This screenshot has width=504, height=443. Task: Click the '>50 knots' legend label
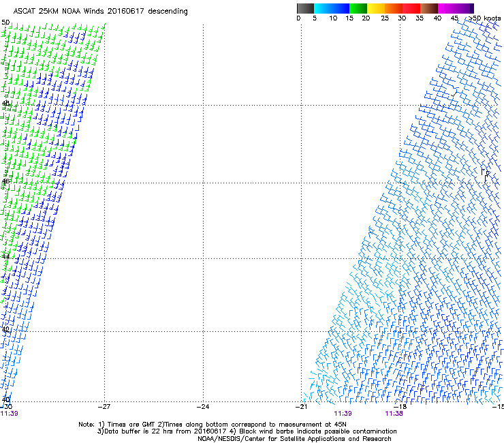tap(485, 18)
